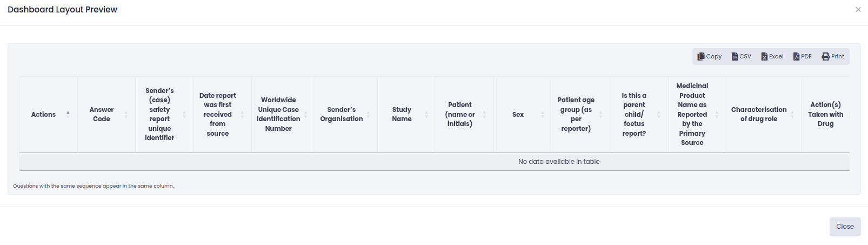Export table using CSV icon
Image resolution: width=868 pixels, height=245 pixels.
[735, 56]
